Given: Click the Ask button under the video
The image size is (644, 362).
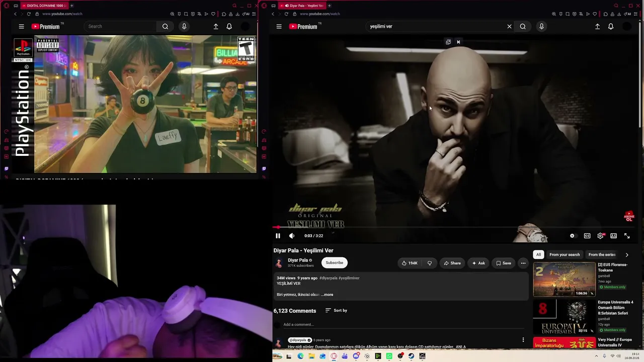Looking at the screenshot, I should [478, 263].
